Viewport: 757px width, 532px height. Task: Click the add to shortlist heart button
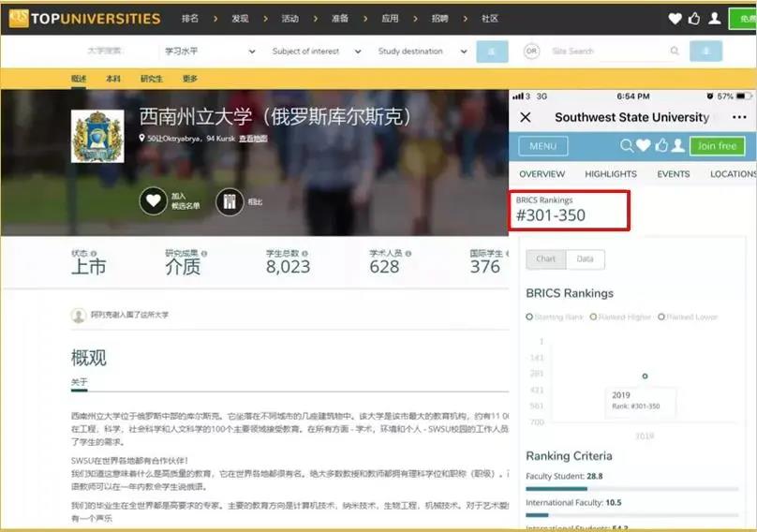[x=154, y=200]
